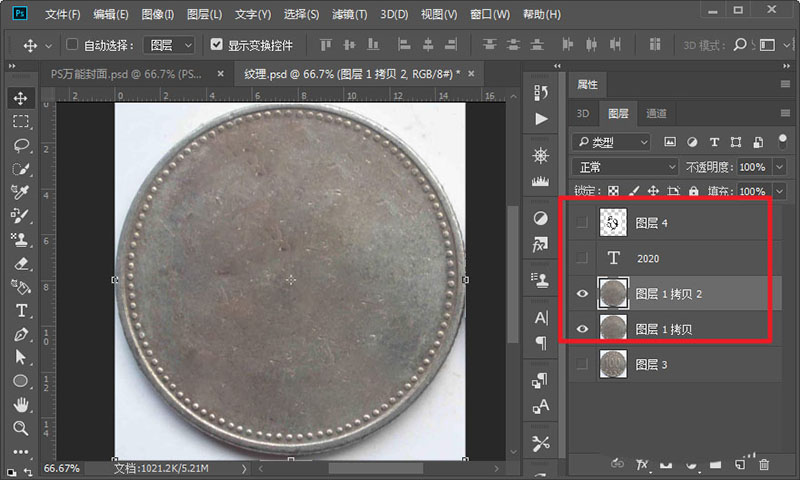Open the Character panel icon
Screen dimensions: 800x480
click(x=541, y=318)
